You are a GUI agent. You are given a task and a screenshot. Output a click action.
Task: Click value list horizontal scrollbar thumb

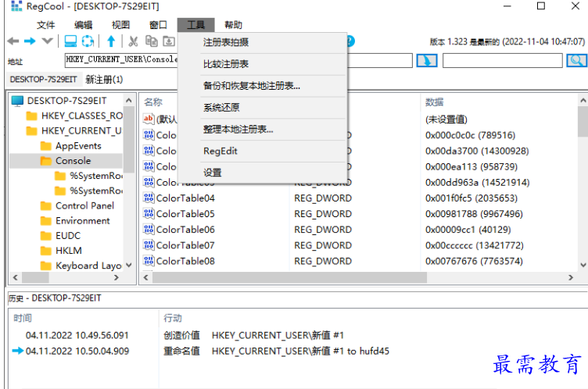[289, 278]
